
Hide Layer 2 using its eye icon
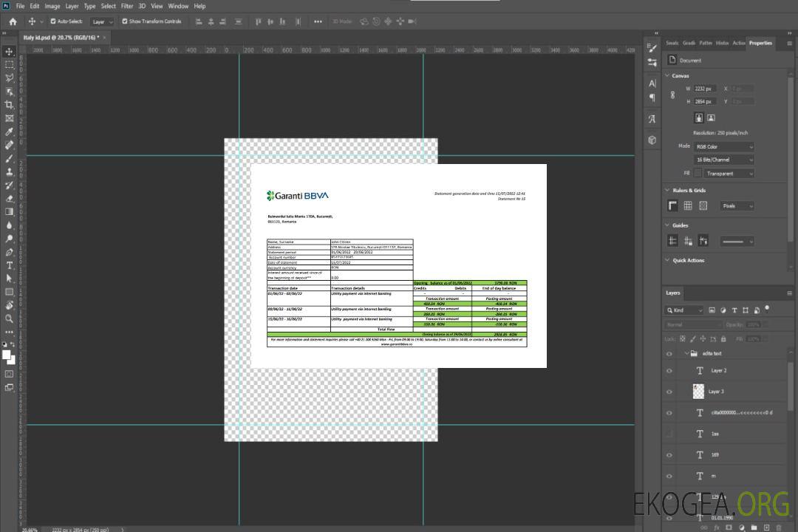[669, 370]
